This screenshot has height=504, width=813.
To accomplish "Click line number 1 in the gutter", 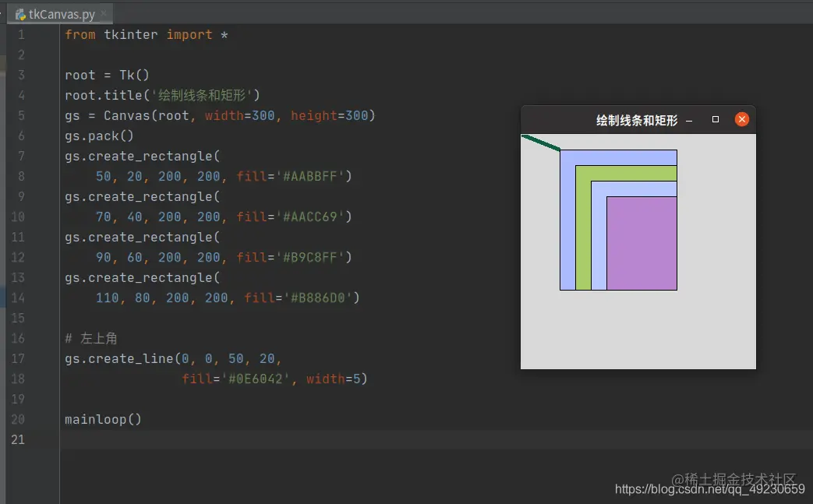I will tap(21, 35).
